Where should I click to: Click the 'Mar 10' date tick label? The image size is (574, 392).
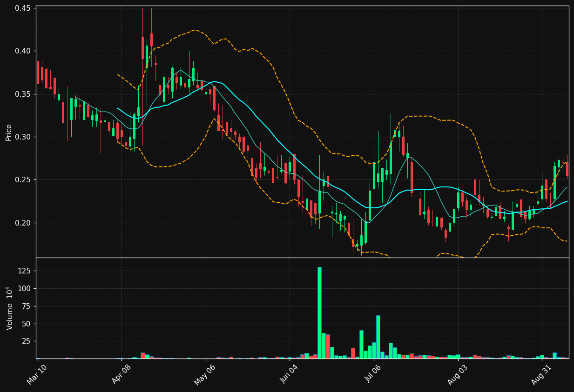37,374
